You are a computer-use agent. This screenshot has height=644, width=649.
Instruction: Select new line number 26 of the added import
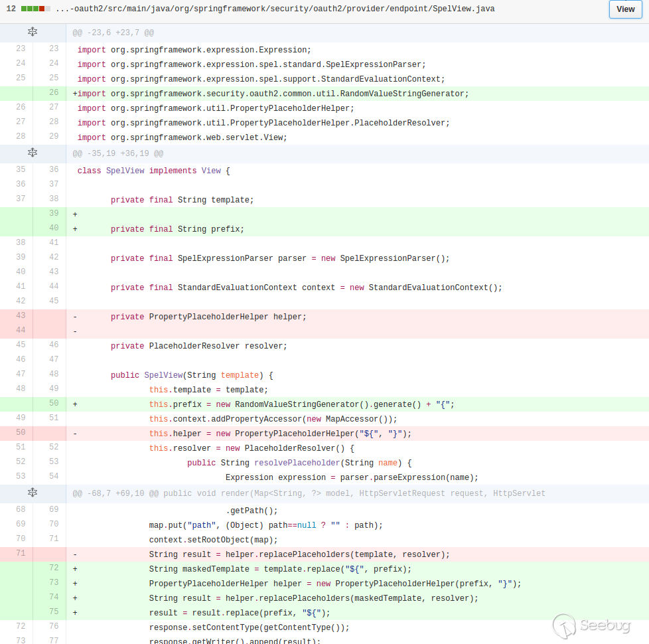53,93
